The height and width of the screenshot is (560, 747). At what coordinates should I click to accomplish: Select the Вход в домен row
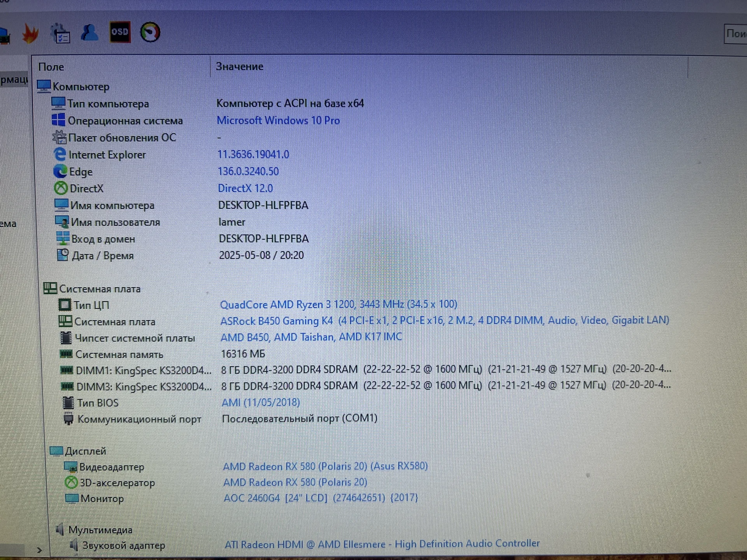[x=182, y=239]
